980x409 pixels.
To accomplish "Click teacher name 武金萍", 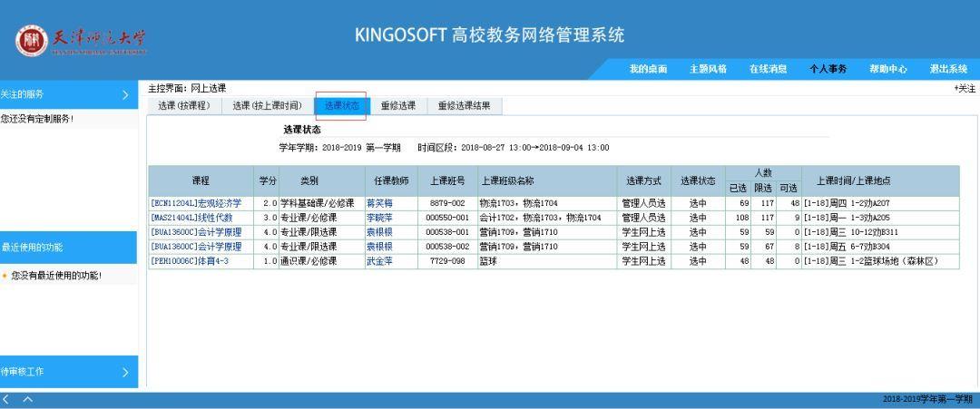I will (x=379, y=261).
